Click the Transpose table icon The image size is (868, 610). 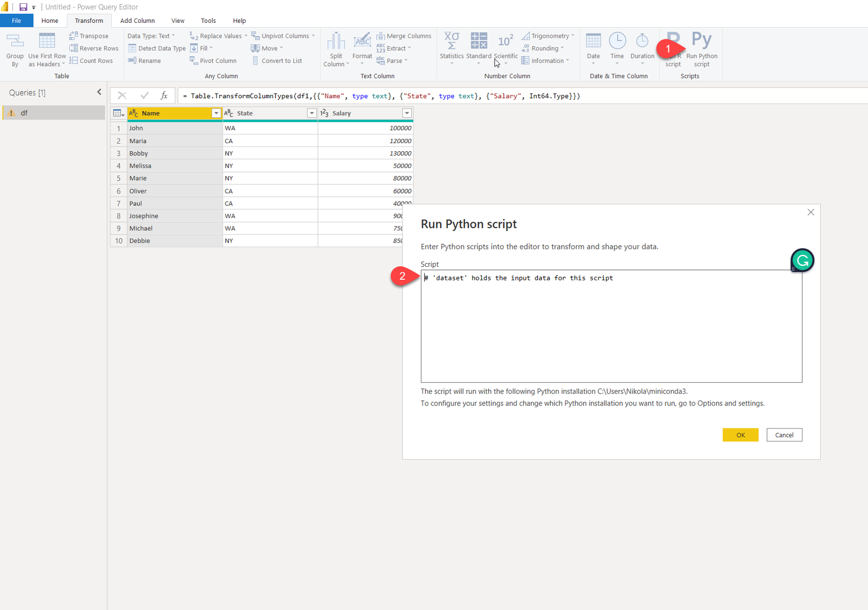[74, 36]
